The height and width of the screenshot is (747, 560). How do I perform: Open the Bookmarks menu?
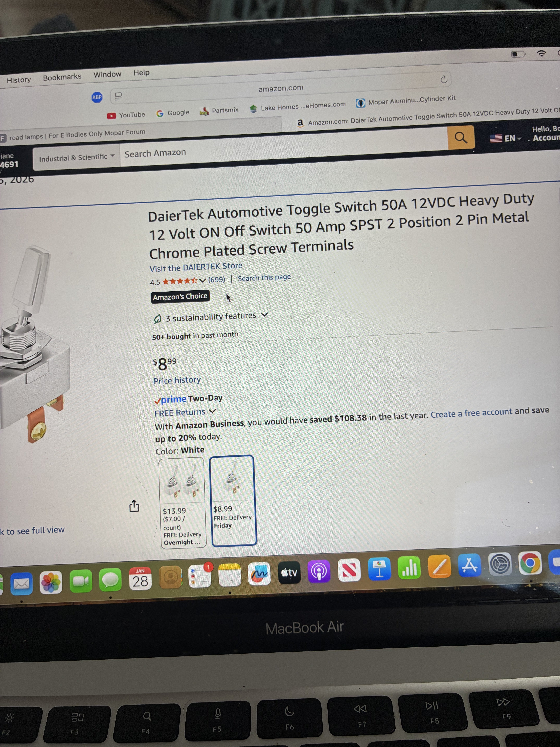point(62,77)
